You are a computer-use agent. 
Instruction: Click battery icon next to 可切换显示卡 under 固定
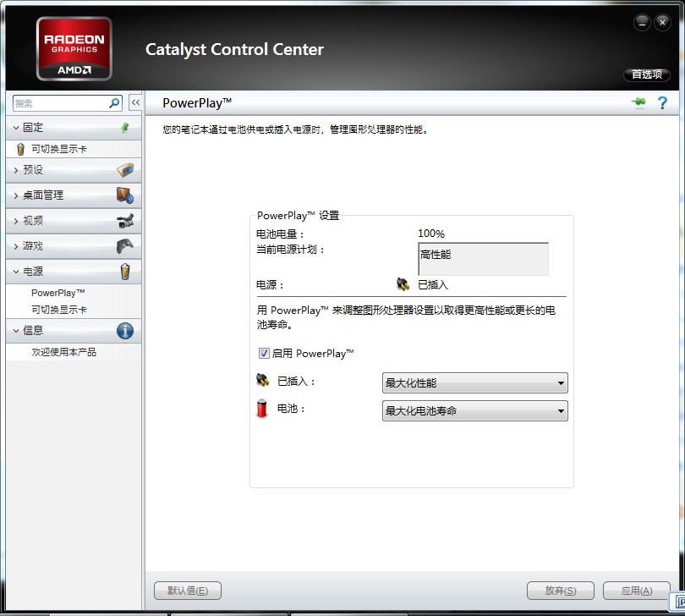coord(20,149)
